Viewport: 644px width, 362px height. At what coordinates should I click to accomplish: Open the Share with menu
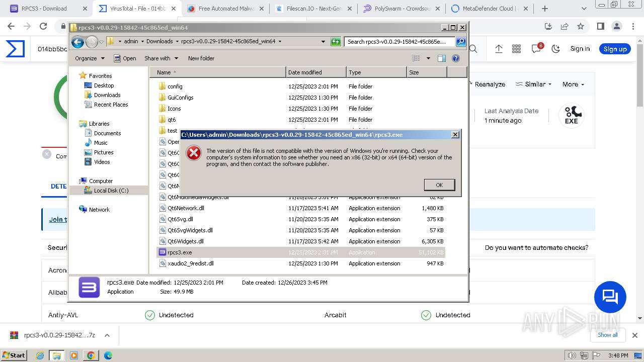click(161, 58)
